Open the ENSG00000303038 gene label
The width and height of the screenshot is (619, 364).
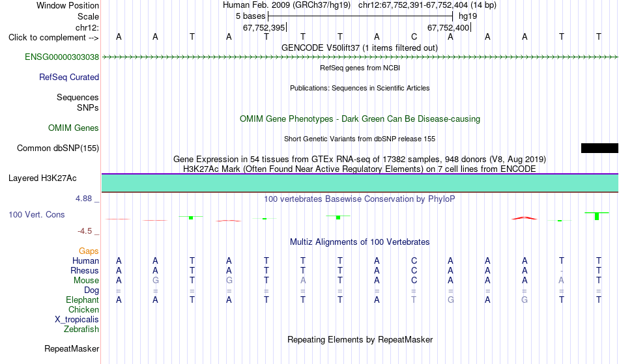pos(62,57)
